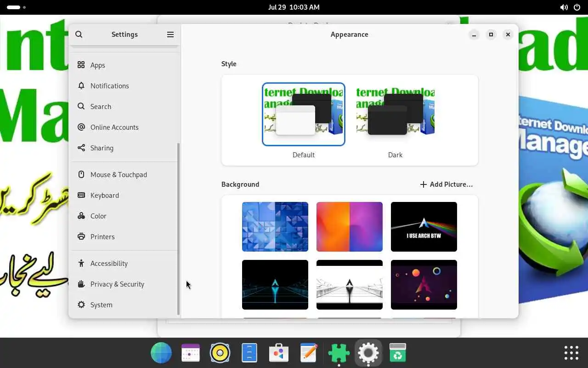Open the Trash icon in dock
This screenshot has height=368, width=588.
point(398,353)
